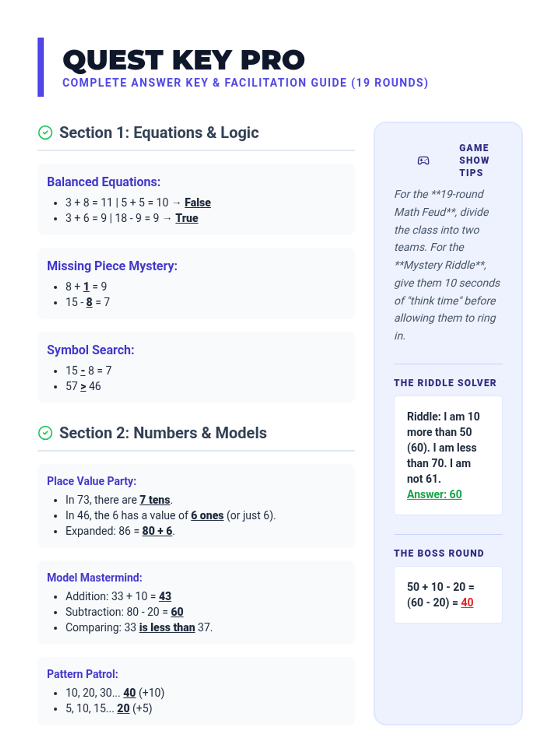This screenshot has height=747, width=560.
Task: Click the game controller icon in Game Show Tips
Action: tap(423, 161)
